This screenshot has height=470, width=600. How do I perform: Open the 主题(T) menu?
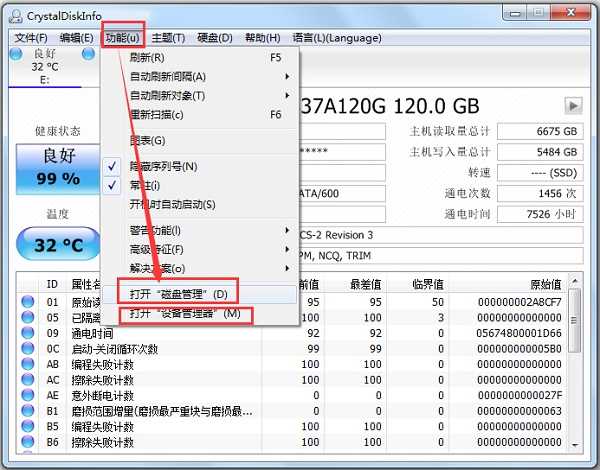pyautogui.click(x=168, y=38)
